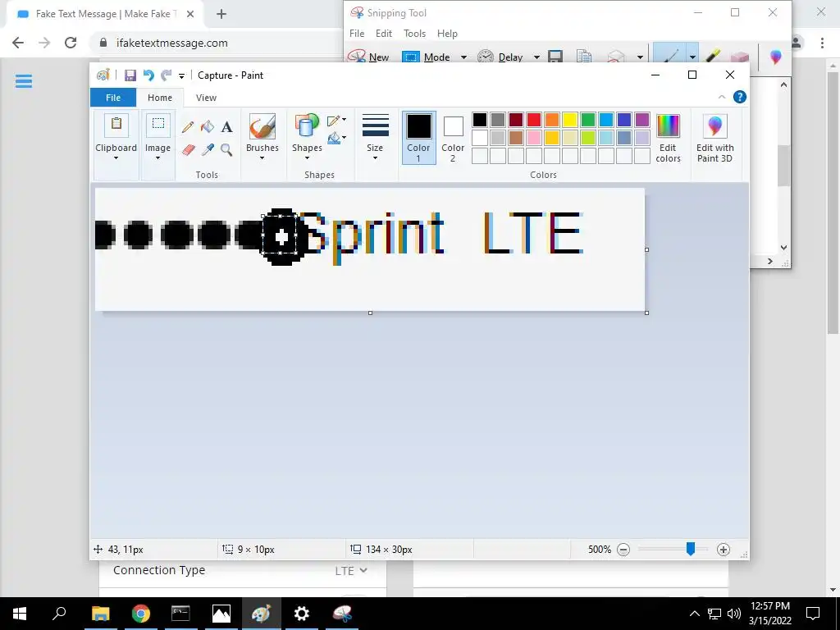Screen dimensions: 840x630
Task: Open Snipping Tool Mode dropdown arrow
Action: pyautogui.click(x=464, y=57)
